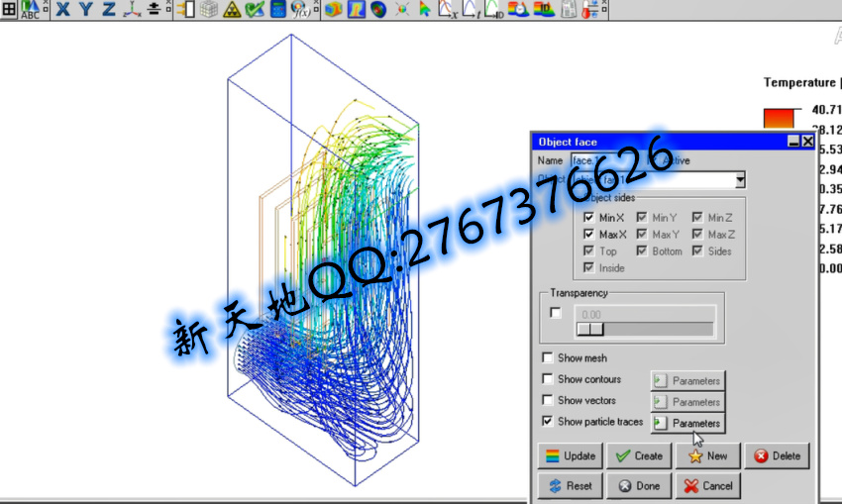Click the New button
Viewport: 842px width, 504px height.
click(x=707, y=455)
